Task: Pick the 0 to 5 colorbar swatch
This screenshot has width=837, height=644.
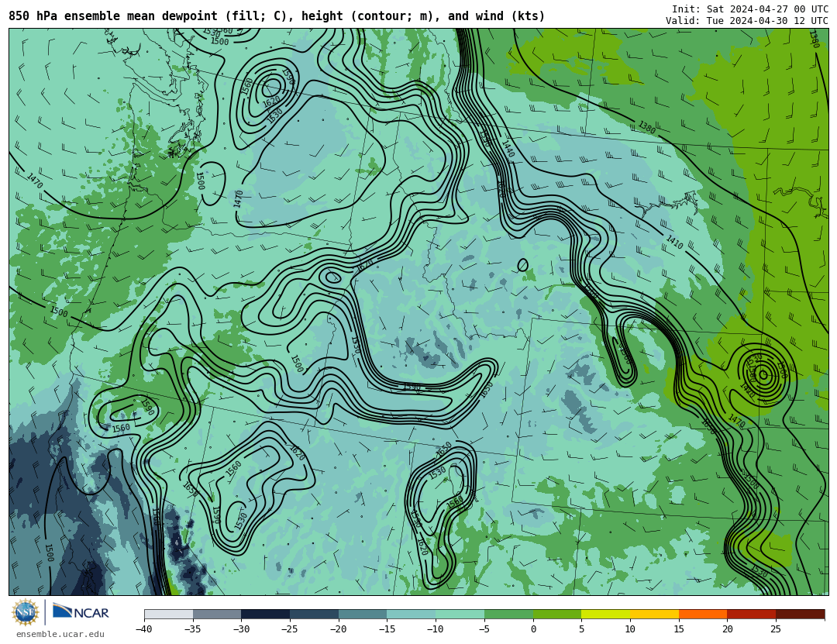Action: coord(557,614)
